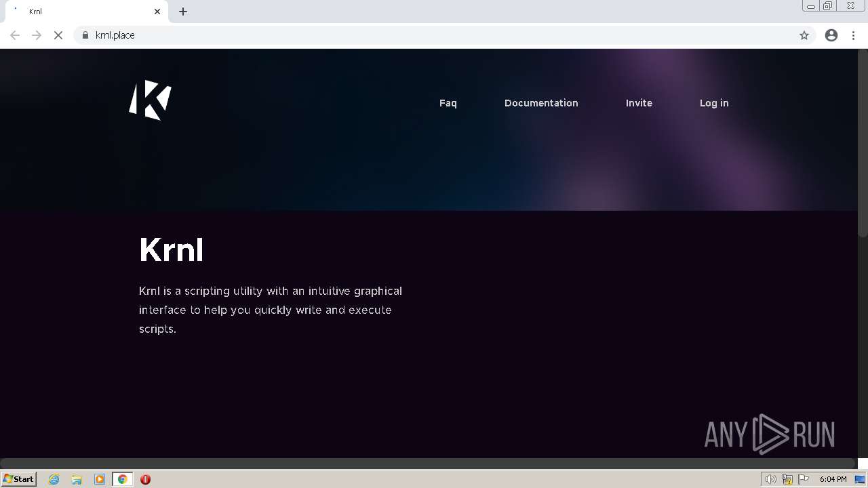Go forward in browser history

pyautogui.click(x=37, y=35)
